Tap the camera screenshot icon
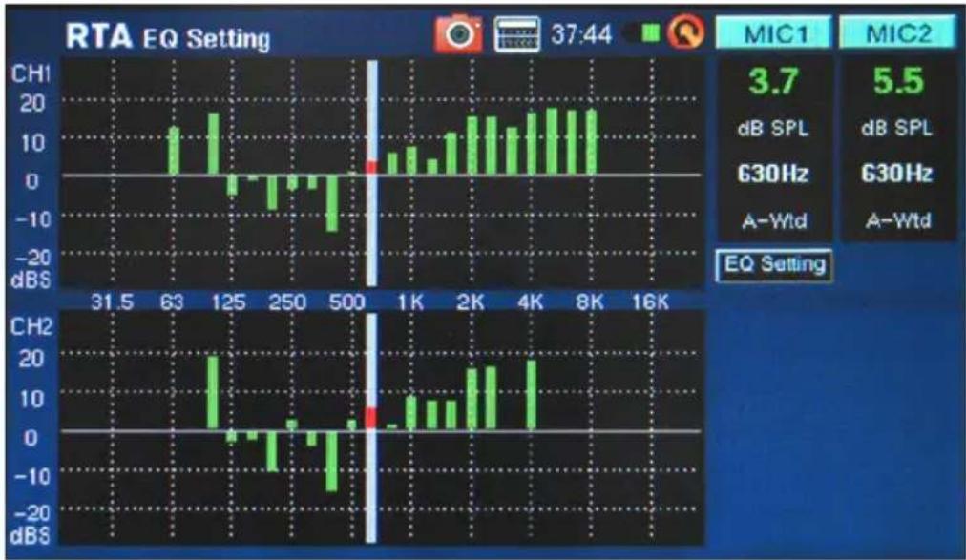 pyautogui.click(x=458, y=32)
